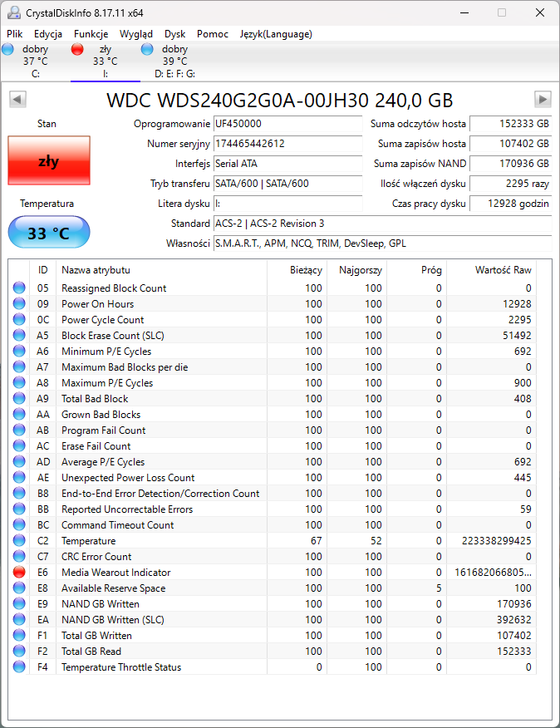Click the Suma zapisów hosta value 107402 GB
560x728 pixels.
(511, 144)
